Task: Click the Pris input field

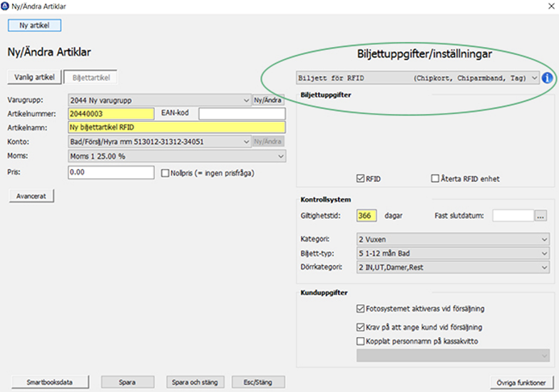Action: click(x=111, y=172)
